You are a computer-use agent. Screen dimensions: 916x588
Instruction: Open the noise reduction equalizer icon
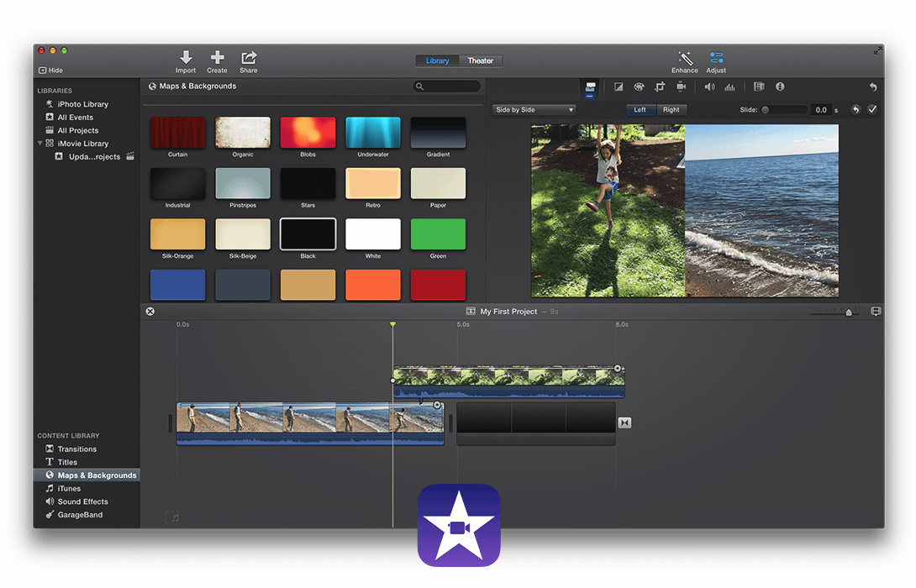click(730, 87)
